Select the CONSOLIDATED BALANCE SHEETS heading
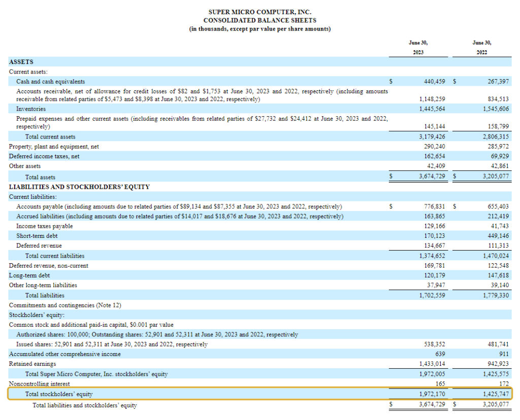 259,20
